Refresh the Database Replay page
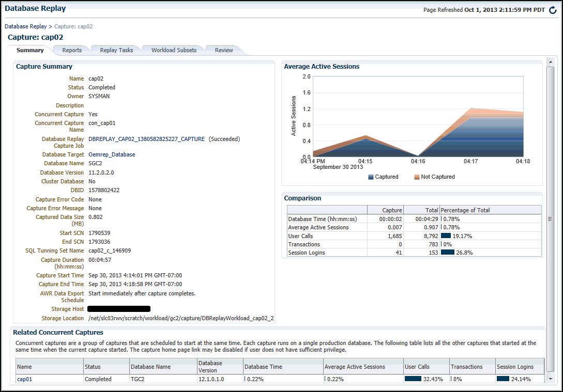This screenshot has height=392, width=563. click(552, 10)
